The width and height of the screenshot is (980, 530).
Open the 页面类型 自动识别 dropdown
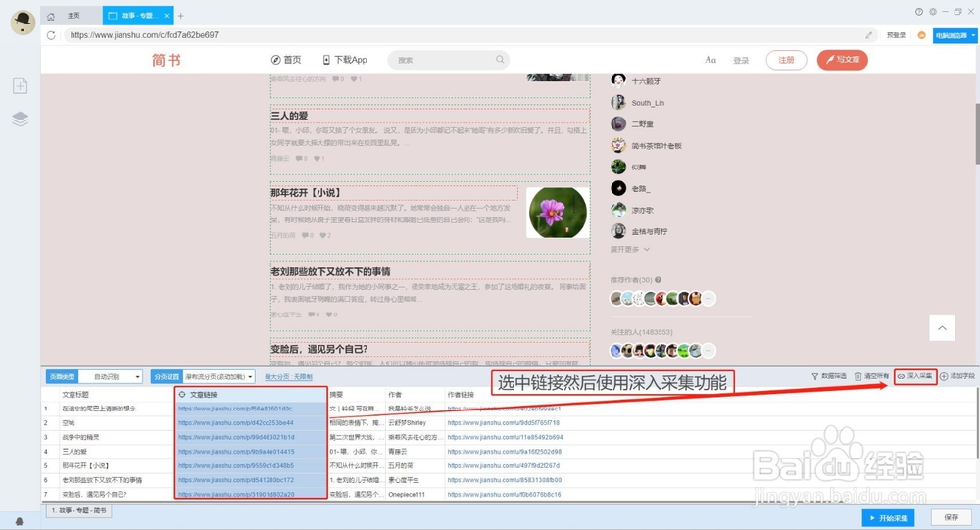pos(111,377)
